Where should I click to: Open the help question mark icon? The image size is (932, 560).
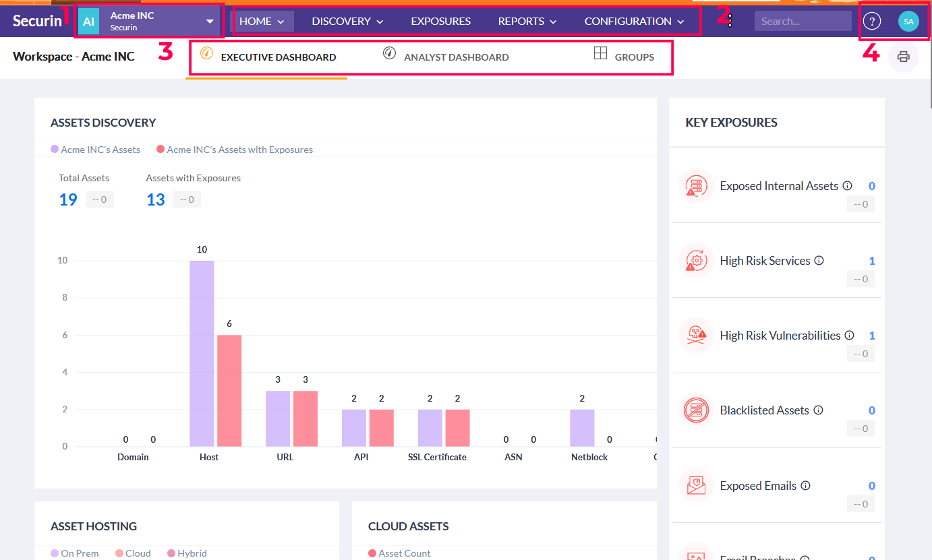tap(872, 22)
